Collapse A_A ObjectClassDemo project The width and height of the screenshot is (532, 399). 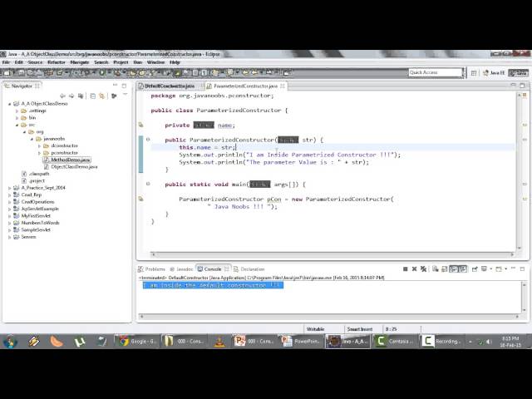tap(9, 104)
